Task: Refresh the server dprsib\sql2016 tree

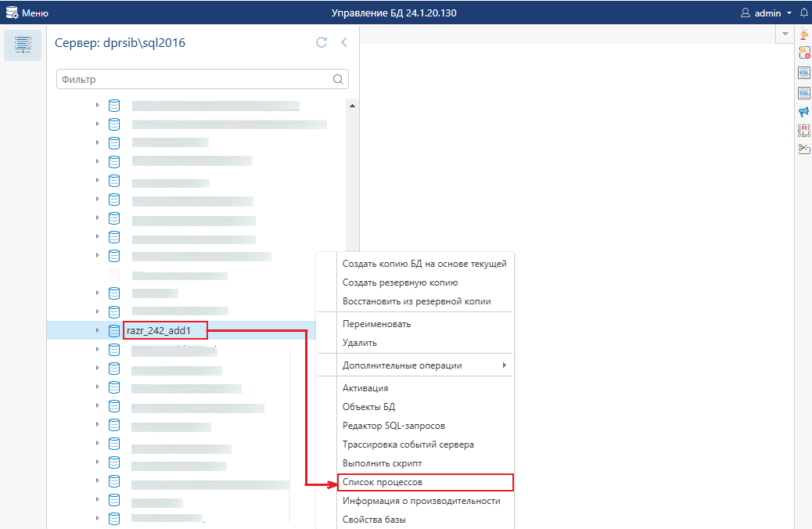Action: coord(322,42)
